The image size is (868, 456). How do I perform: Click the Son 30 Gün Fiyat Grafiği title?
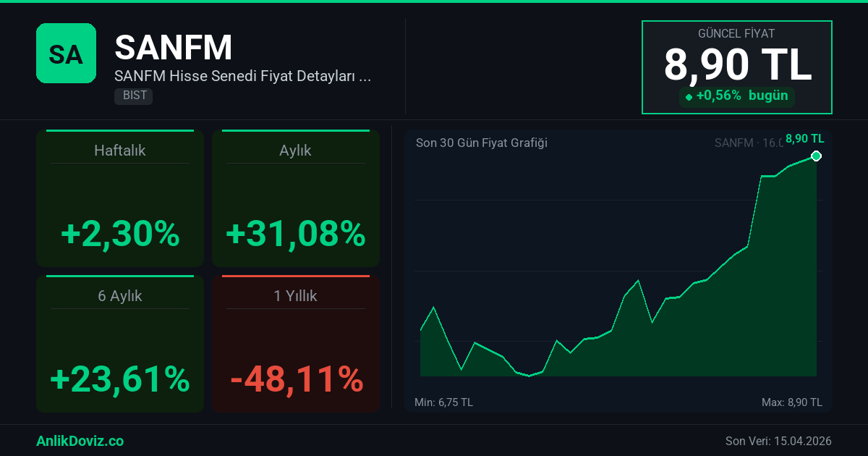point(482,143)
